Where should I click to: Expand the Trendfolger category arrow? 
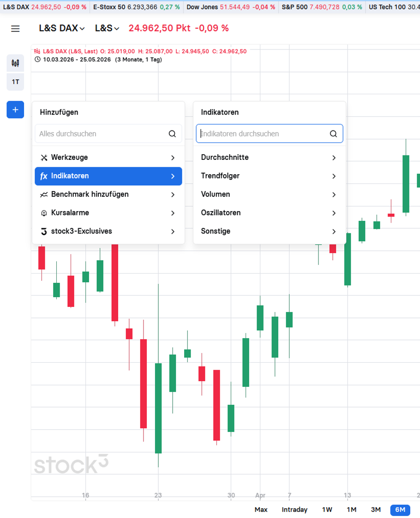click(334, 176)
